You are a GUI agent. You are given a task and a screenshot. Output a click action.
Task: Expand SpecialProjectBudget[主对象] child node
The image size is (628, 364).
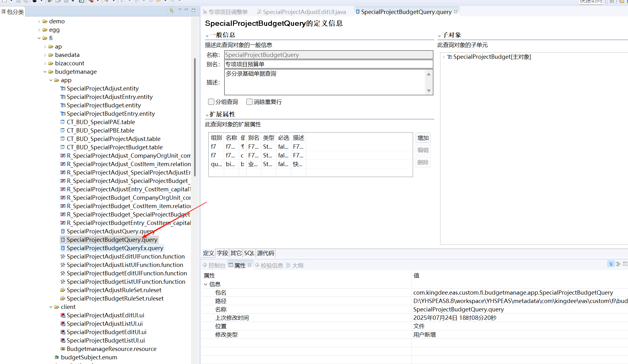point(444,57)
